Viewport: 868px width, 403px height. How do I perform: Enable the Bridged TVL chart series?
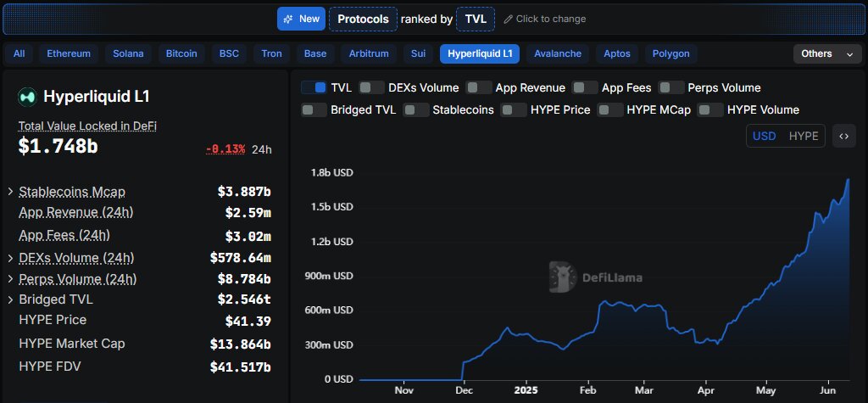(314, 109)
